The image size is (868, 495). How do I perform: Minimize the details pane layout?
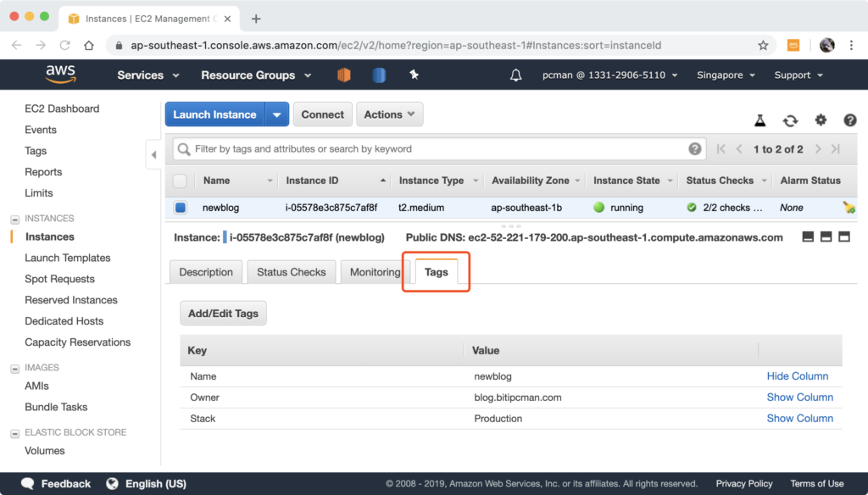pos(808,237)
